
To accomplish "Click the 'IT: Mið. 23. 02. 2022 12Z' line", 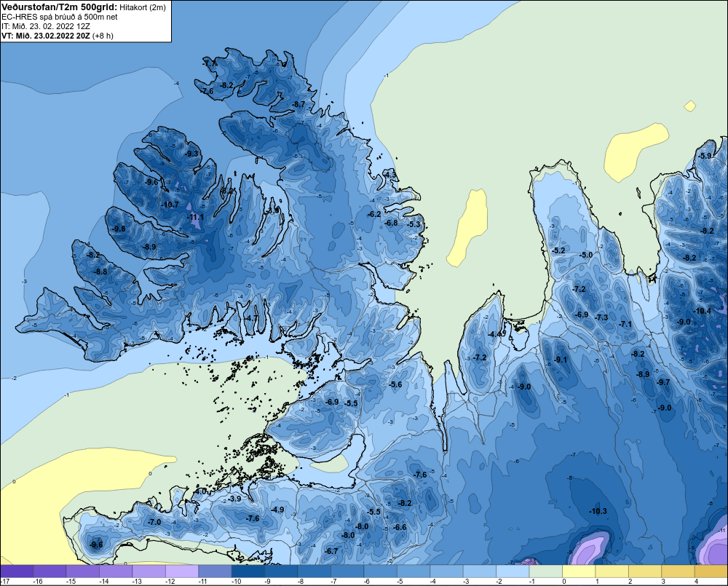I will pos(46,26).
